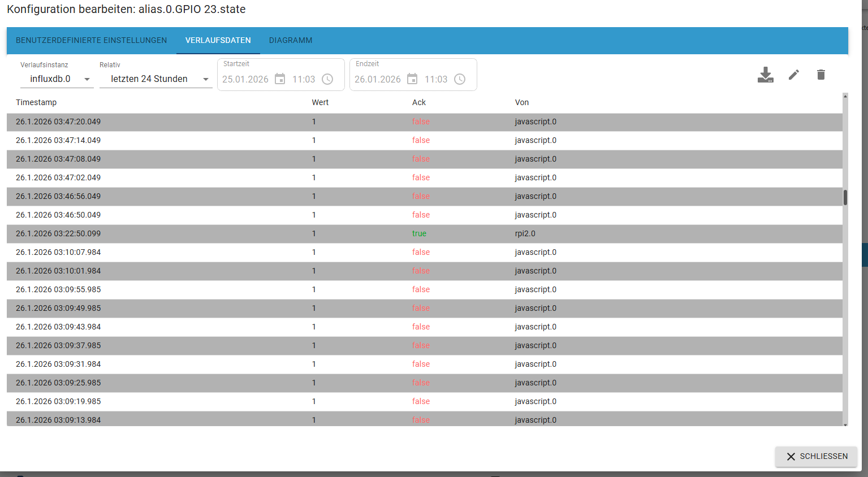The width and height of the screenshot is (868, 477).
Task: Click Wert value 1 in 03:22:50.099 row
Action: 314,233
